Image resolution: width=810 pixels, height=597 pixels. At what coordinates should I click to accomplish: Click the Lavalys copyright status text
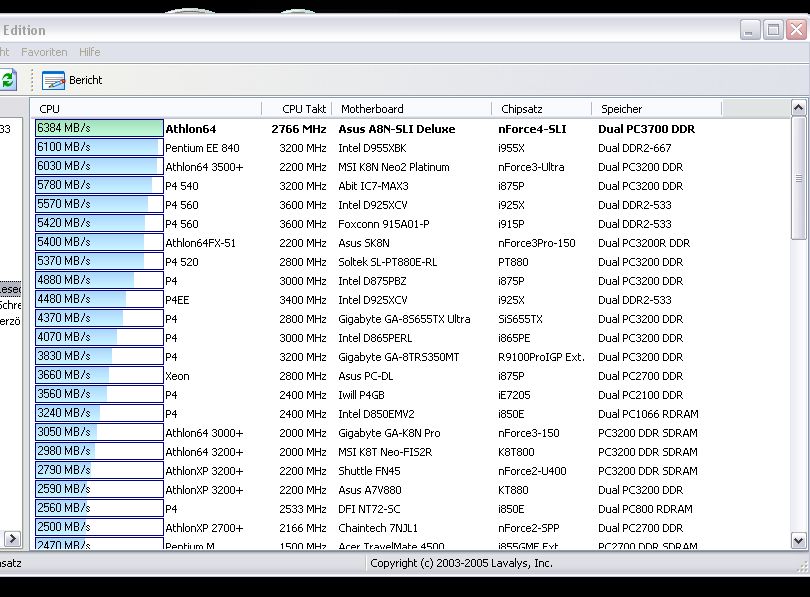(x=461, y=563)
